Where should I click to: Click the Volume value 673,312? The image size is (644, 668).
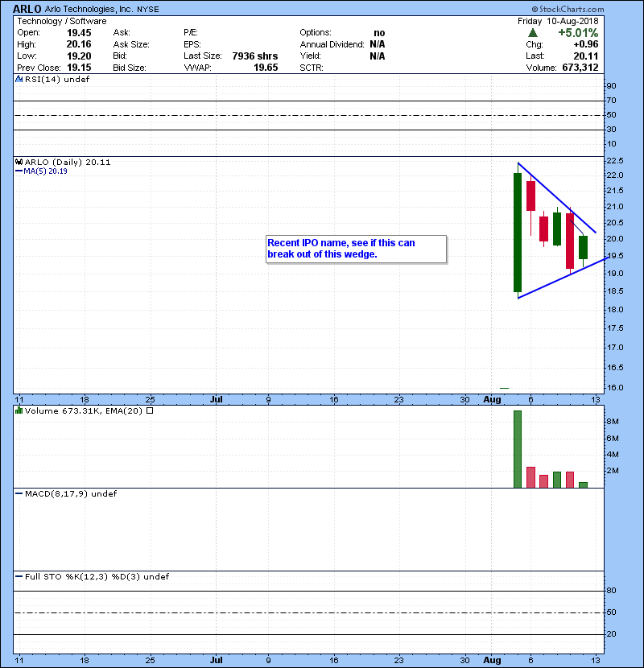(x=580, y=68)
